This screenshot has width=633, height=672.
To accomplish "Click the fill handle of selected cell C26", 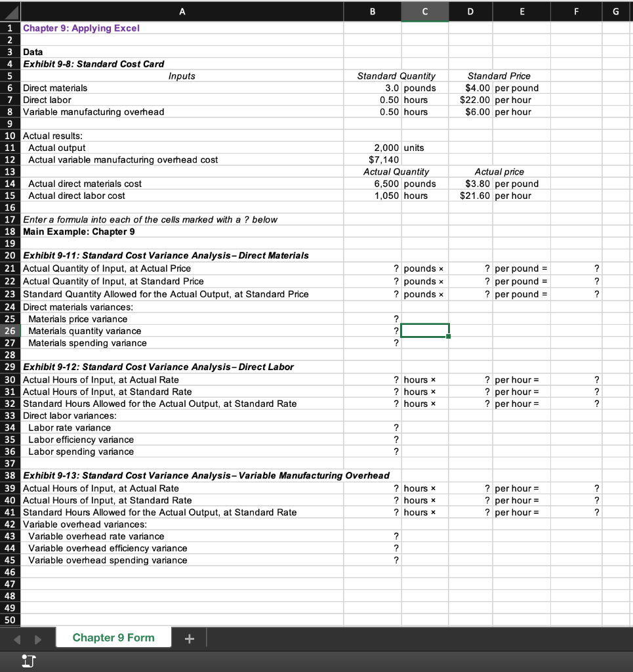I will pyautogui.click(x=448, y=335).
